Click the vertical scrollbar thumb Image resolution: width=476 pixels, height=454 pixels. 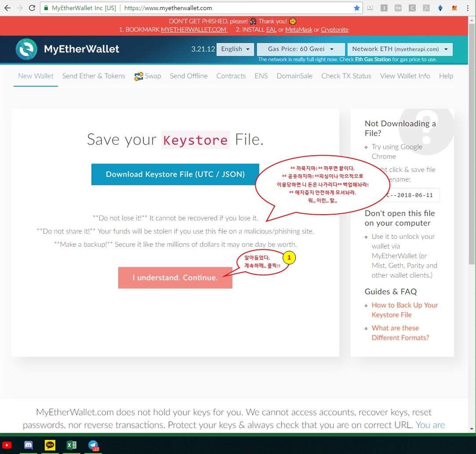click(472, 143)
